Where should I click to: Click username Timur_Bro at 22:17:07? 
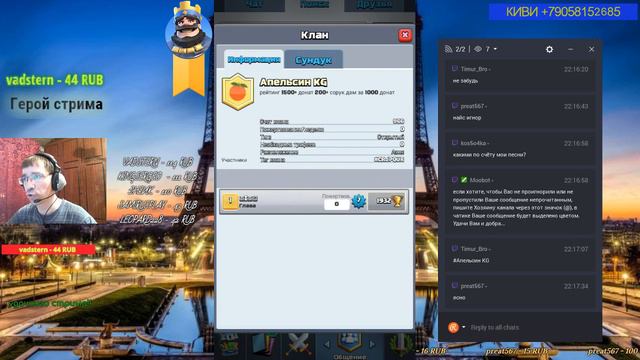point(474,249)
